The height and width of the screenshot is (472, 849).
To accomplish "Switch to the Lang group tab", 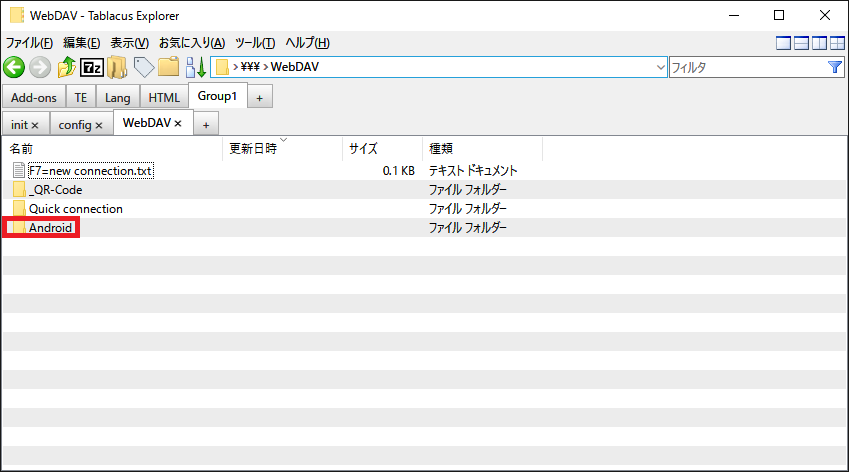I will click(x=117, y=97).
